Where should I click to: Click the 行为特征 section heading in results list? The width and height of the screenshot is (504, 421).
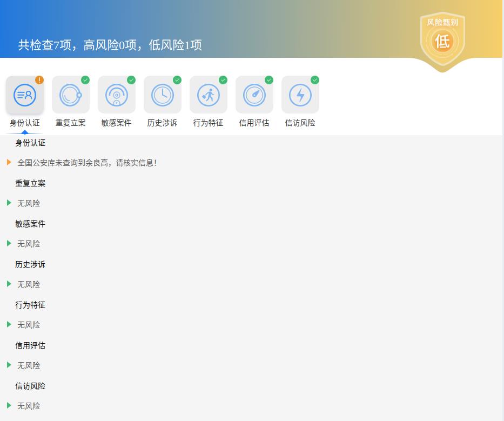30,305
